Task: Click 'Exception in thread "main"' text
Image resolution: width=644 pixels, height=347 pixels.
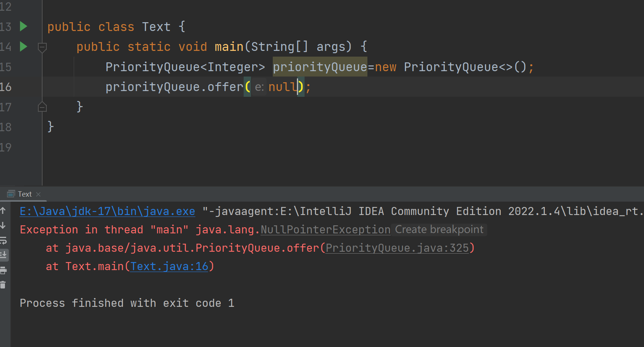Action: pos(104,230)
